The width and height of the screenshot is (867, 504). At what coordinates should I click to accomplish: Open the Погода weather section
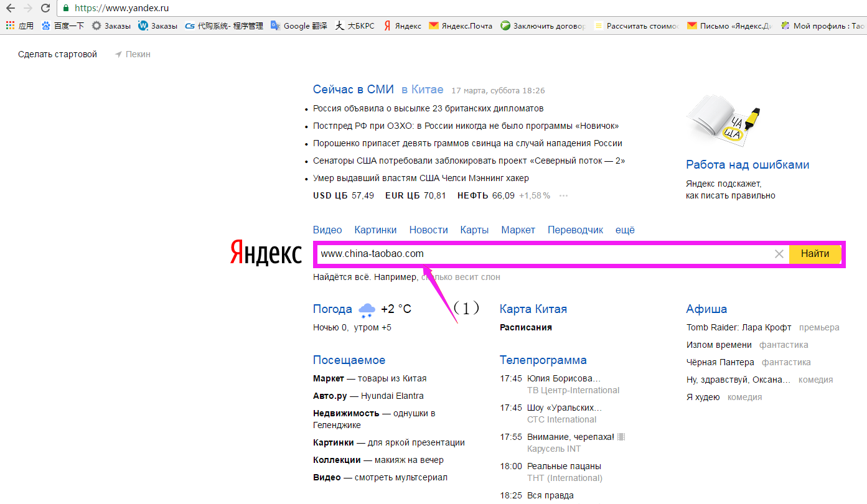click(x=332, y=309)
